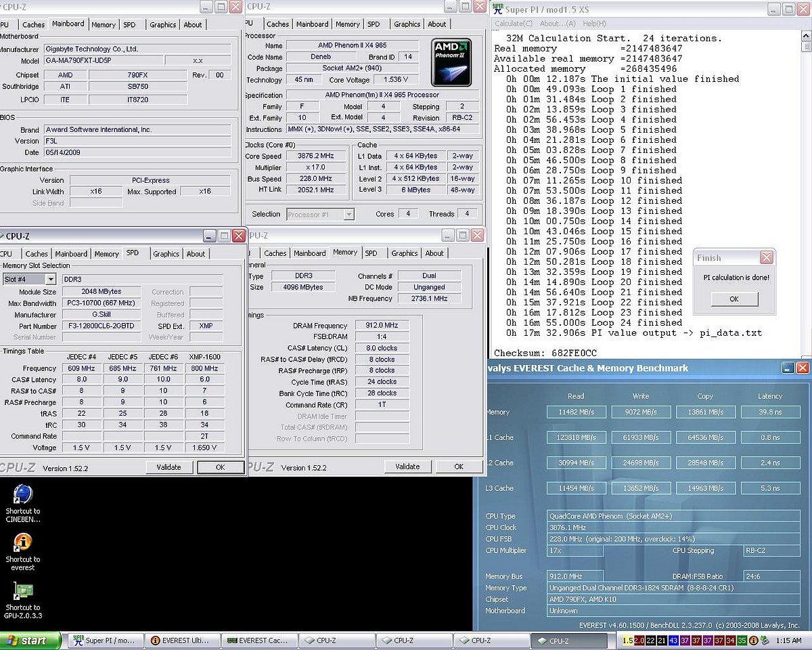
Task: Click the blue 43 sensor tray icon
Action: pyautogui.click(x=673, y=641)
